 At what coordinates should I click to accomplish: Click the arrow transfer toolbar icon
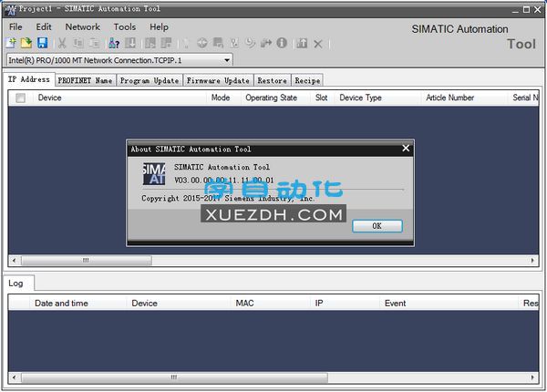click(266, 43)
